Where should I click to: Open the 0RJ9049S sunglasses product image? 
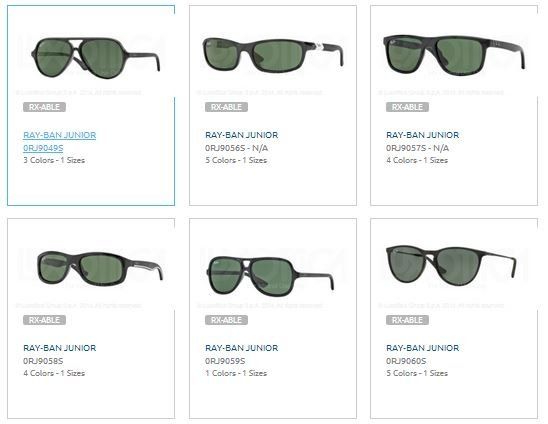pos(95,57)
